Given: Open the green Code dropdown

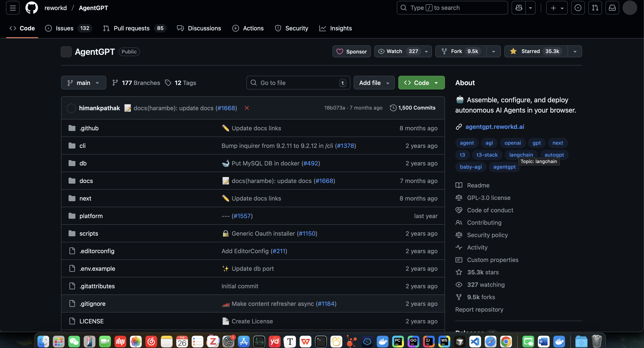Looking at the screenshot, I should pyautogui.click(x=421, y=83).
